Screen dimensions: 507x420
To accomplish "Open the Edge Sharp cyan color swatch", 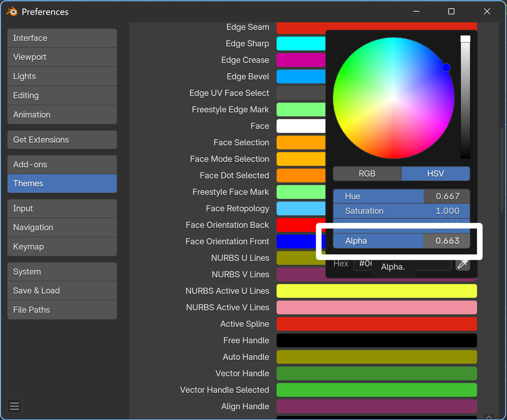I will (301, 43).
